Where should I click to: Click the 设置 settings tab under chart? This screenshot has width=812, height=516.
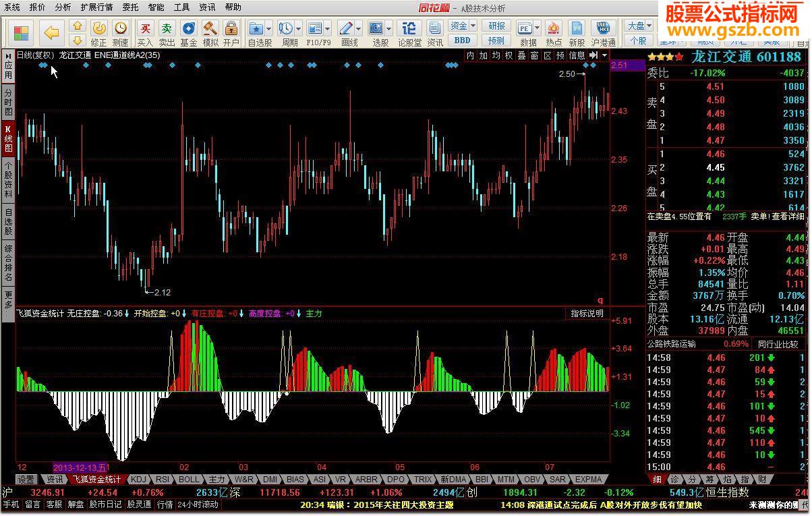(x=26, y=480)
